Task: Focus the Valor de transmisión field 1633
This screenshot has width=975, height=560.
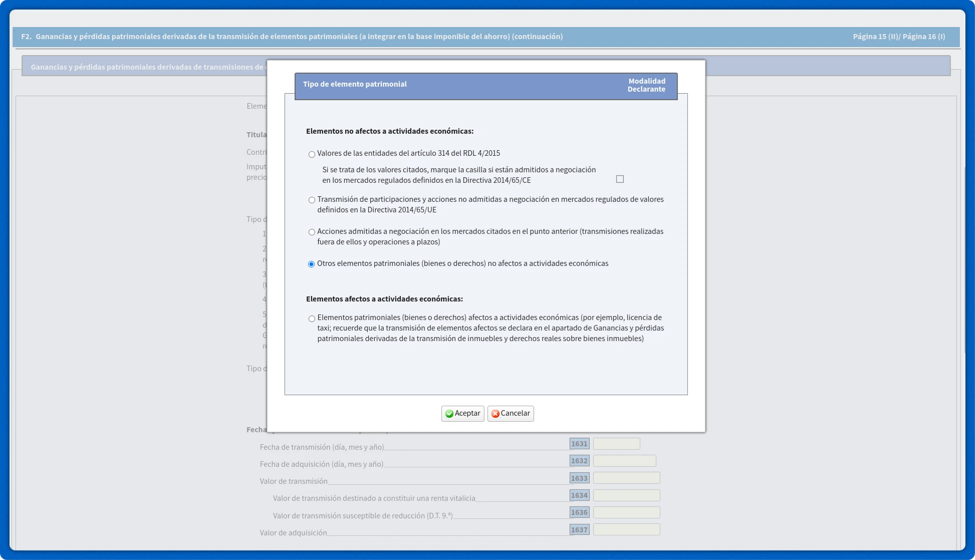Action: click(x=626, y=478)
